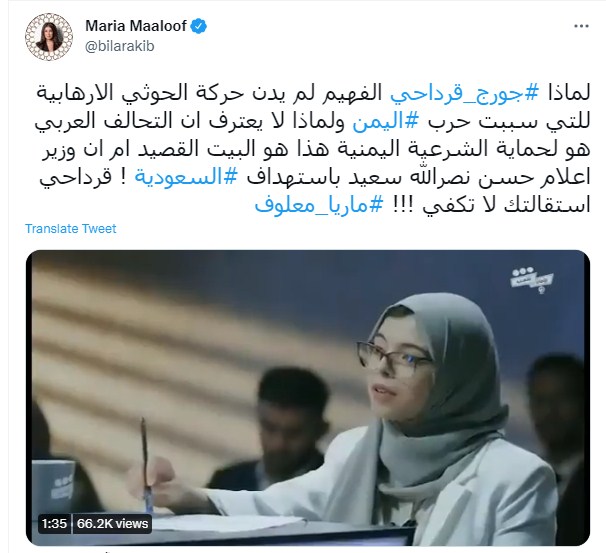Play the embedded tweet video
The width and height of the screenshot is (606, 553).
pyautogui.click(x=308, y=398)
